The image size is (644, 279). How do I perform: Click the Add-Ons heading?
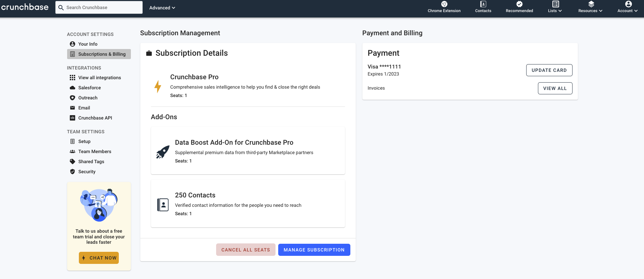(164, 117)
